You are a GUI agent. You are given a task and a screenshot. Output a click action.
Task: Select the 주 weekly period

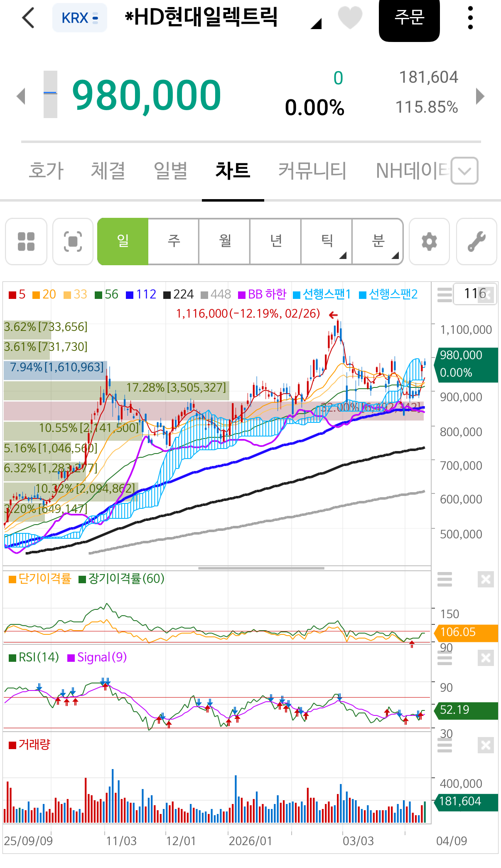click(x=174, y=242)
